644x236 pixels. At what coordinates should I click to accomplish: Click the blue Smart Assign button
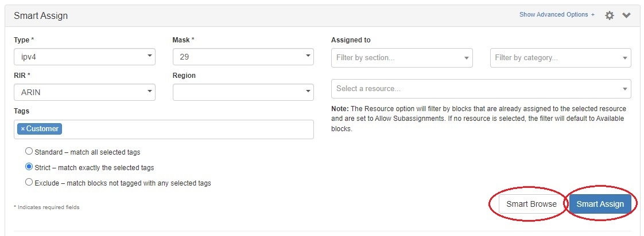coord(600,204)
